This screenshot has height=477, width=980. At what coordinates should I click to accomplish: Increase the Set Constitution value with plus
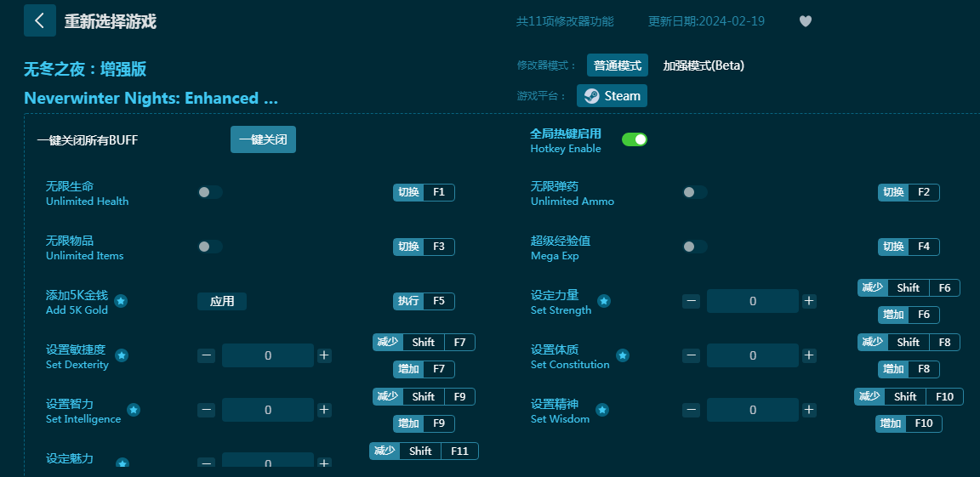pos(809,355)
